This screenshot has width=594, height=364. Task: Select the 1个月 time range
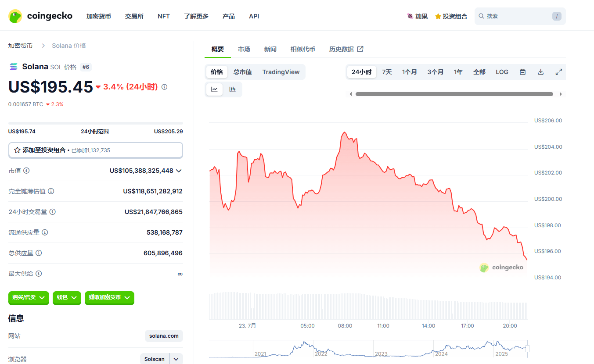(410, 72)
